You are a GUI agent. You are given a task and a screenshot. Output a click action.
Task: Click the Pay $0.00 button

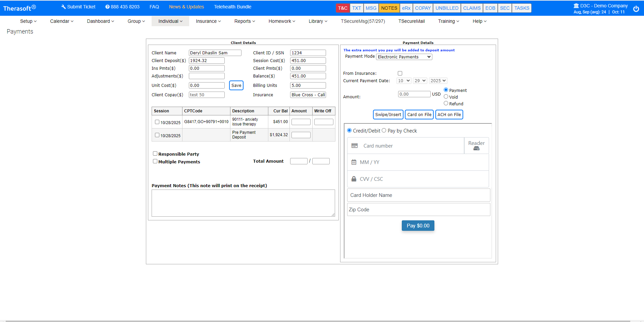coord(418,226)
